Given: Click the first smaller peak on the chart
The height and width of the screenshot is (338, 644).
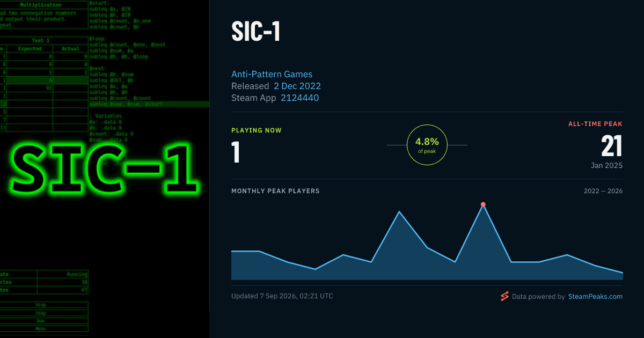Looking at the screenshot, I should click(x=399, y=211).
